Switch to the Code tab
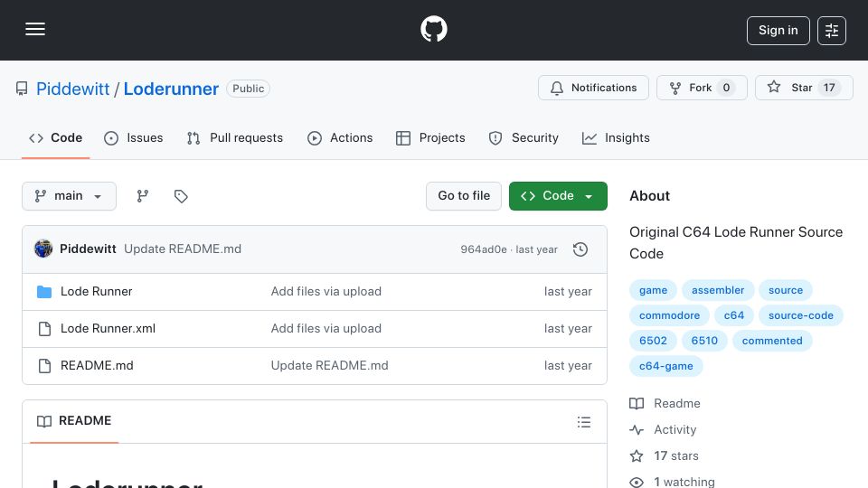Screen dimensions: 868x488 [55, 137]
